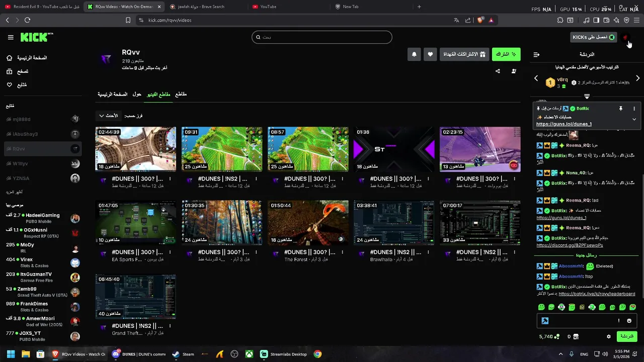Open the user avatar menu at top right

click(625, 37)
